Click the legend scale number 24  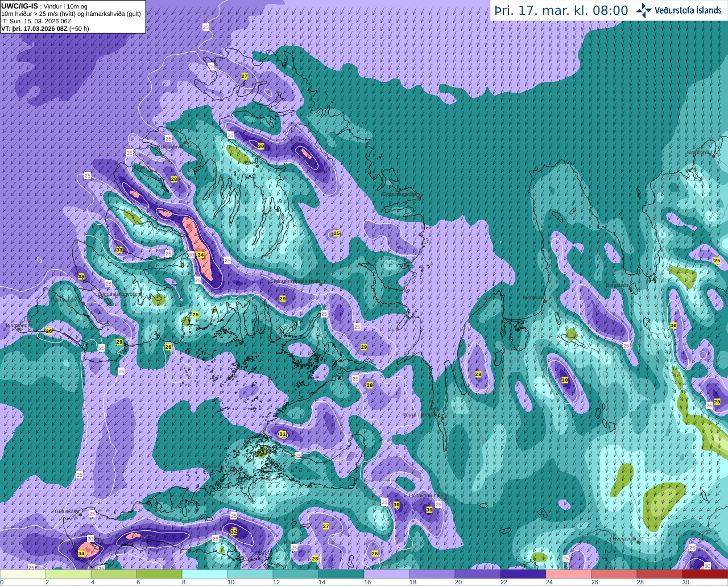tap(549, 583)
